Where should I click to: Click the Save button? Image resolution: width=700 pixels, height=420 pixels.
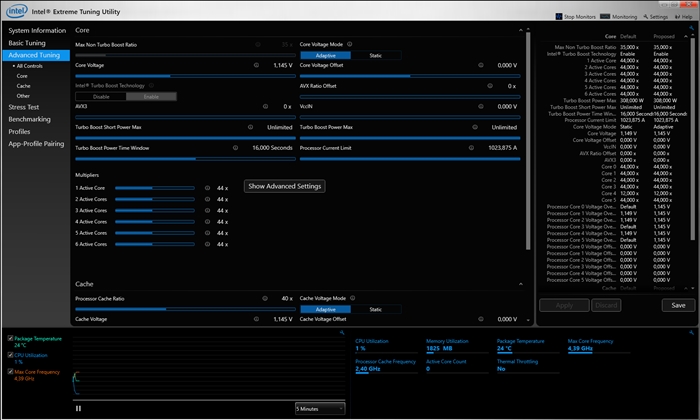pos(678,305)
